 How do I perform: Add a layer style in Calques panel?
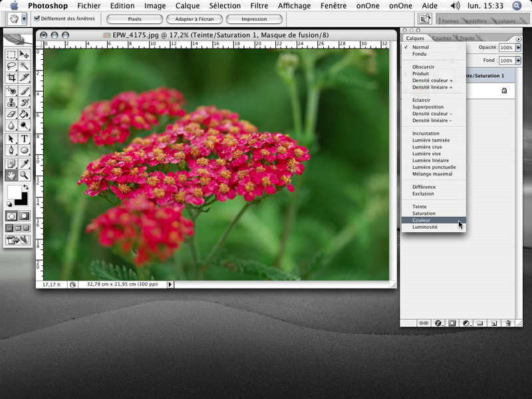tap(438, 323)
